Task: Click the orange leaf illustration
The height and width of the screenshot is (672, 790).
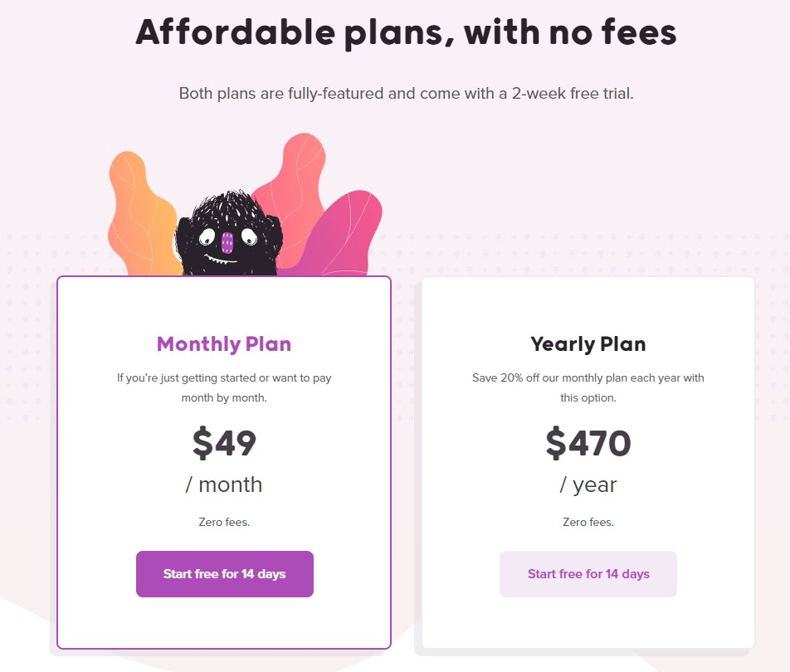Action: (x=143, y=213)
